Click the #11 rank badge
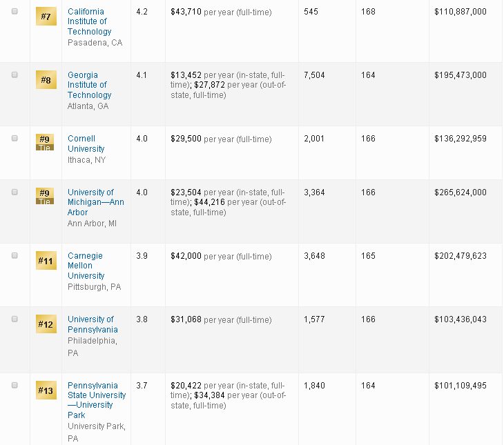 coord(46,261)
